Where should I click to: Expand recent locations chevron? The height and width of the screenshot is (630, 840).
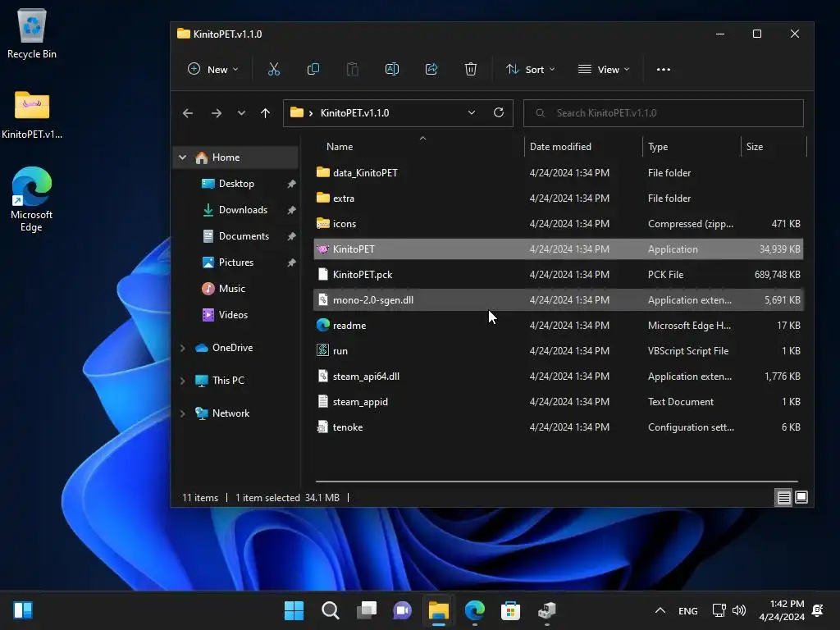[x=241, y=113]
